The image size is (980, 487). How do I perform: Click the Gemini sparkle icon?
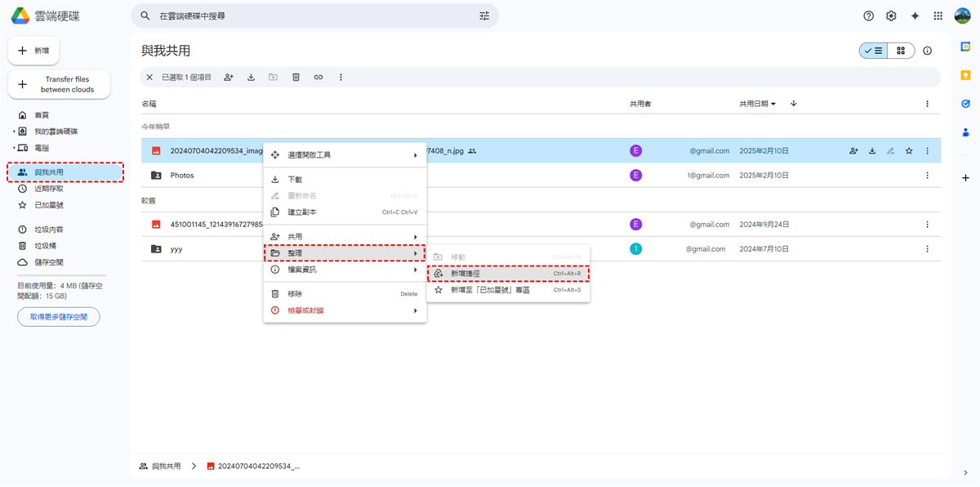[915, 16]
